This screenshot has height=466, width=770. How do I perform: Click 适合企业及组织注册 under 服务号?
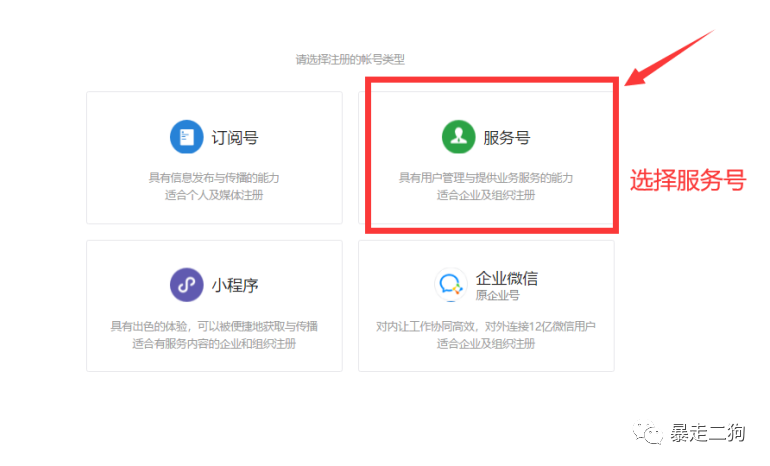click(486, 195)
